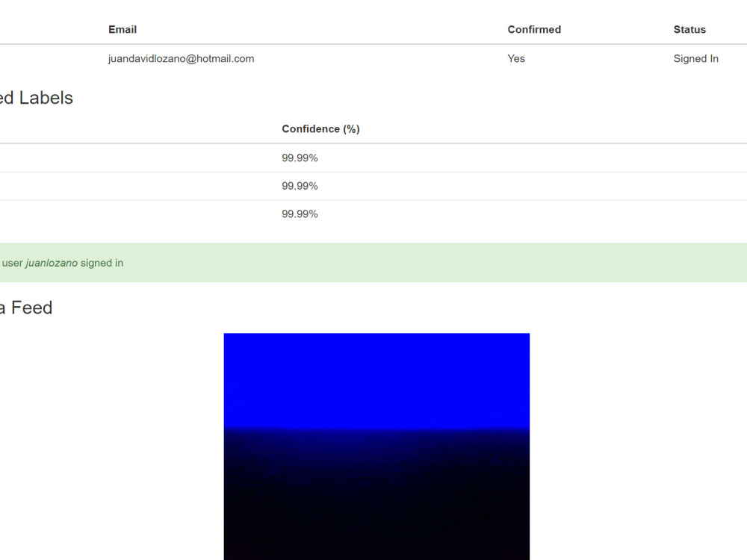747x560 pixels.
Task: Click the Confidence (%) column header
Action: pos(320,129)
